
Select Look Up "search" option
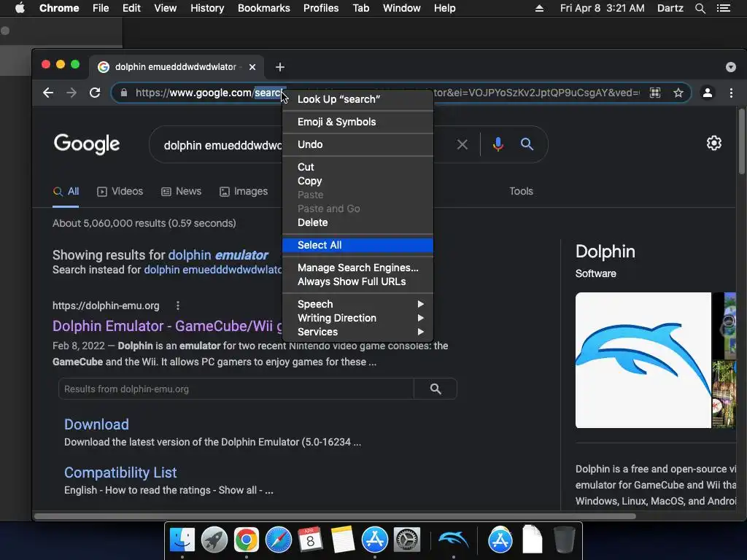[x=357, y=99]
